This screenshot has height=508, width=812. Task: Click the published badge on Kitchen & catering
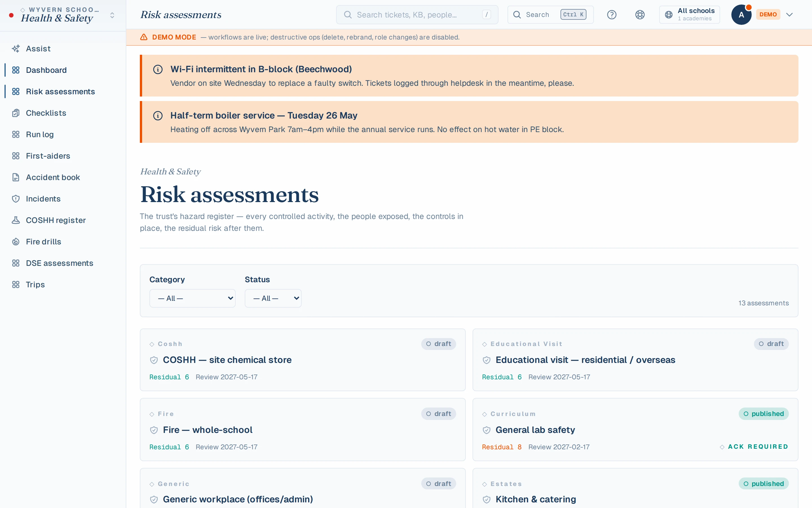click(763, 484)
